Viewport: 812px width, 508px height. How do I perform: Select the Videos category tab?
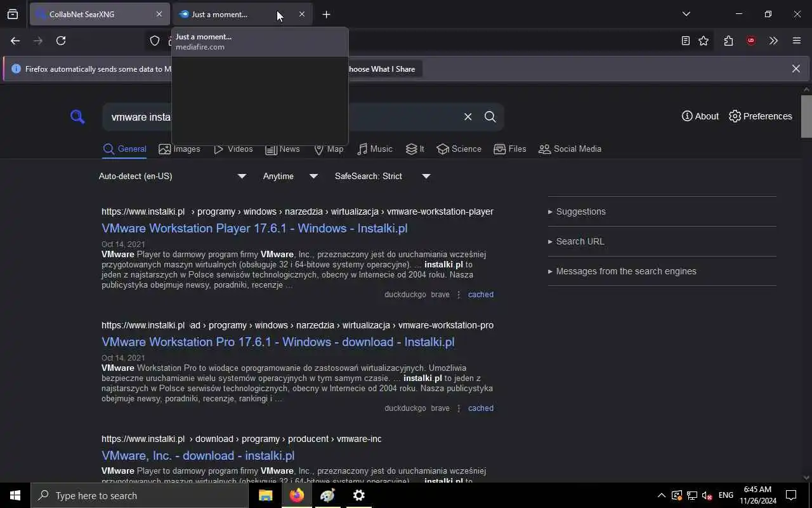coord(233,149)
